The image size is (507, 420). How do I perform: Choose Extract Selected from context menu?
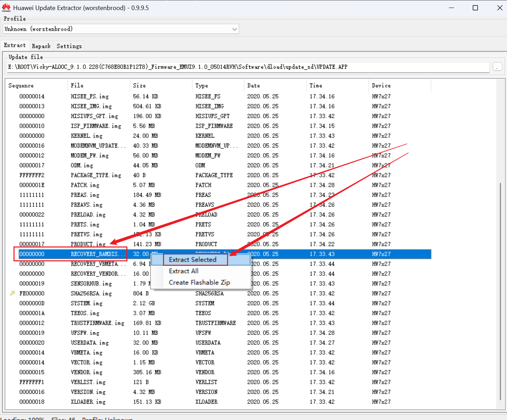pos(192,260)
